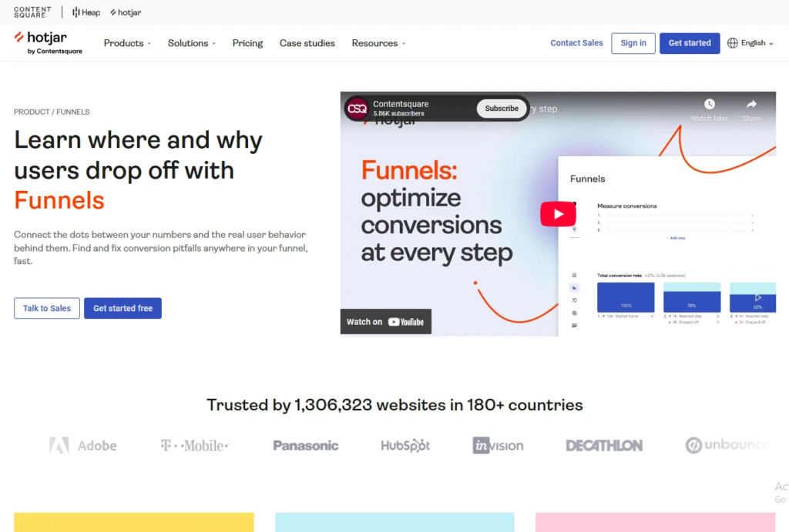The height and width of the screenshot is (532, 789).
Task: Click the Get started button in the header
Action: 690,43
